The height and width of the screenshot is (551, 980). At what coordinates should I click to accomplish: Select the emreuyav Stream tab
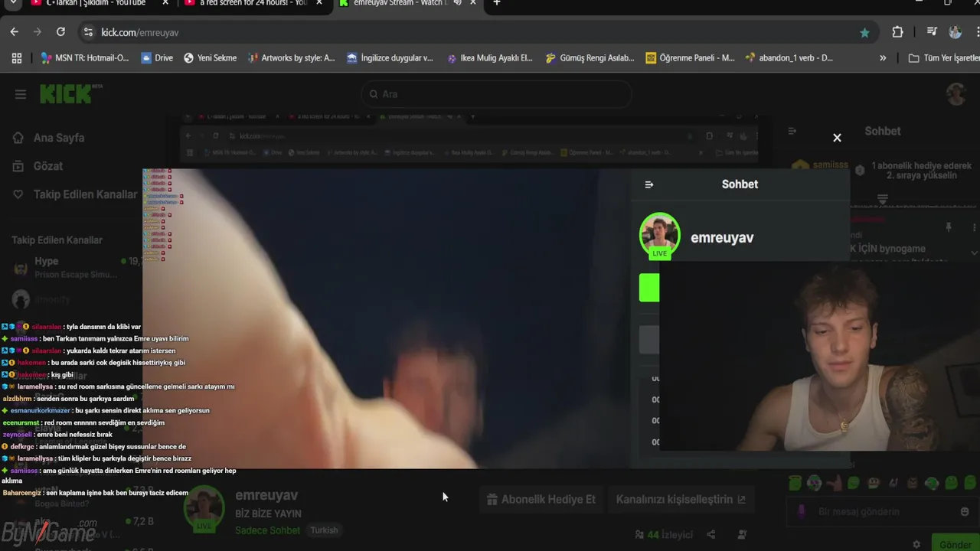pyautogui.click(x=399, y=4)
